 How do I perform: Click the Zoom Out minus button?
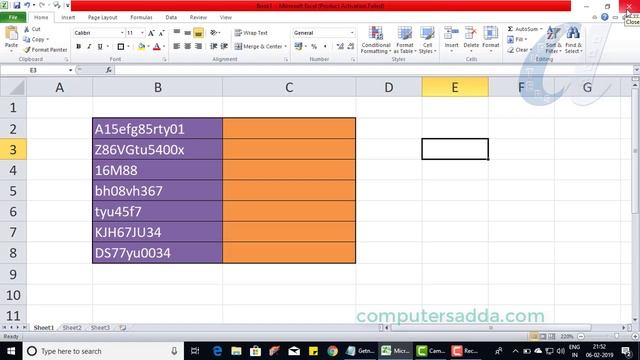(x=581, y=336)
